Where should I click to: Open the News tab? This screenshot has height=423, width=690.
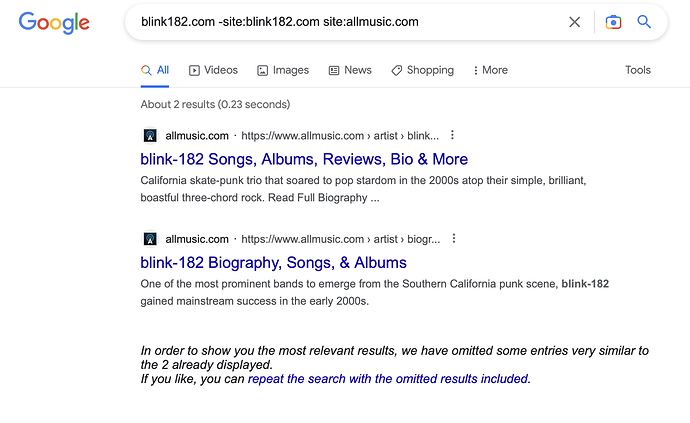[350, 70]
